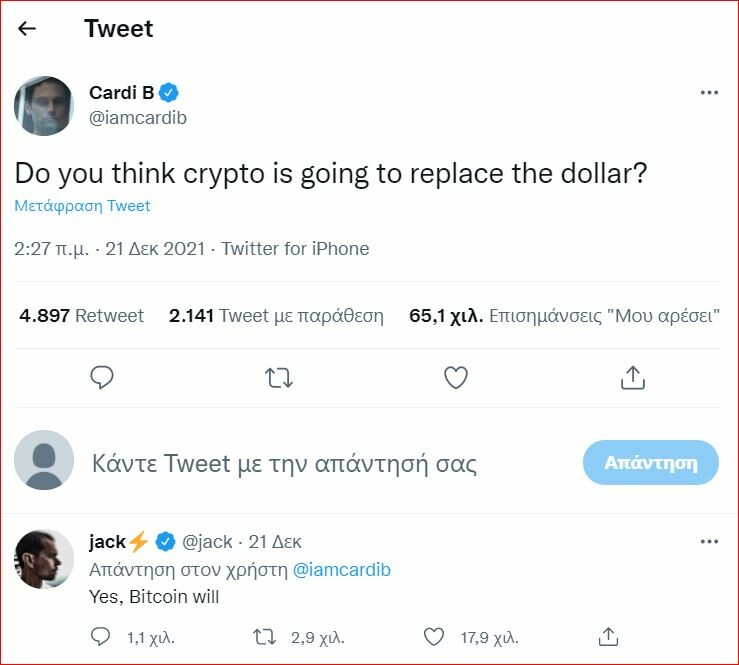Image resolution: width=739 pixels, height=665 pixels.
Task: Click the reply text field placeholder
Action: click(x=284, y=464)
